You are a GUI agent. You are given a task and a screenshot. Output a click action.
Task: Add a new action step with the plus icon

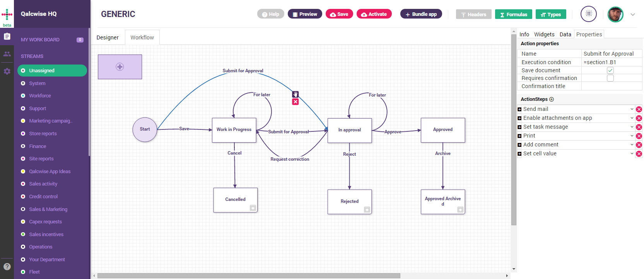coord(552,99)
